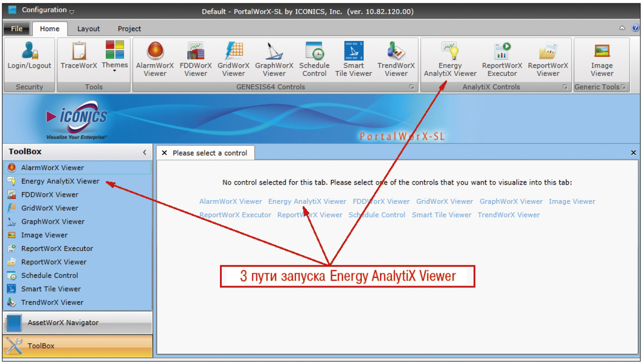Launch Energy AnalytiX Viewer from ribbon
Image resolution: width=644 pixels, height=362 pixels.
click(x=450, y=60)
